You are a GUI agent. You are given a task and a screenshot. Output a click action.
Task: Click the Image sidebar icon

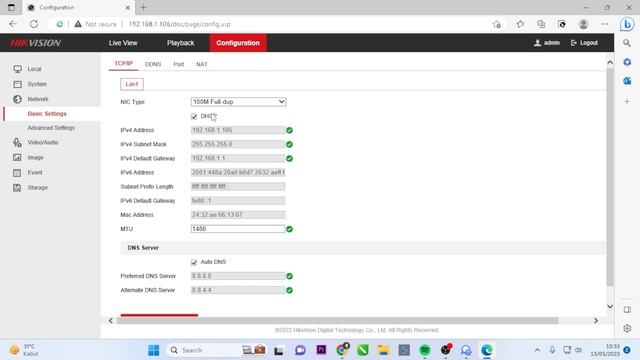tap(17, 158)
